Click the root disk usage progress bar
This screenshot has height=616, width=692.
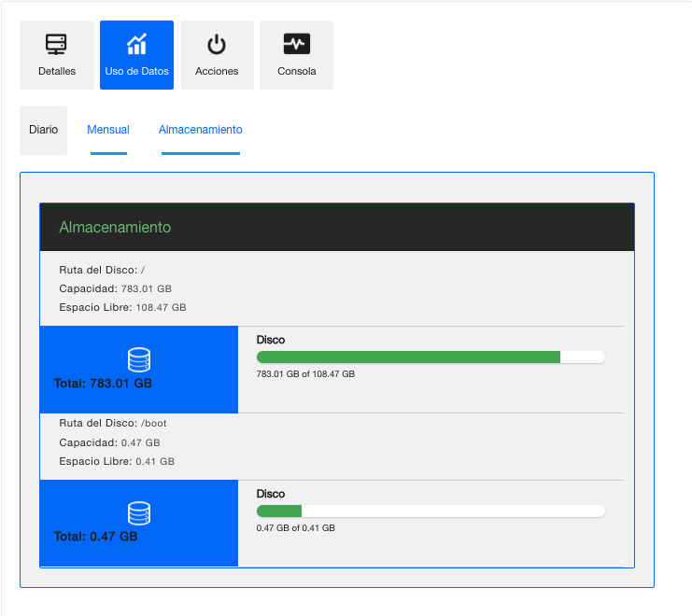(x=431, y=357)
